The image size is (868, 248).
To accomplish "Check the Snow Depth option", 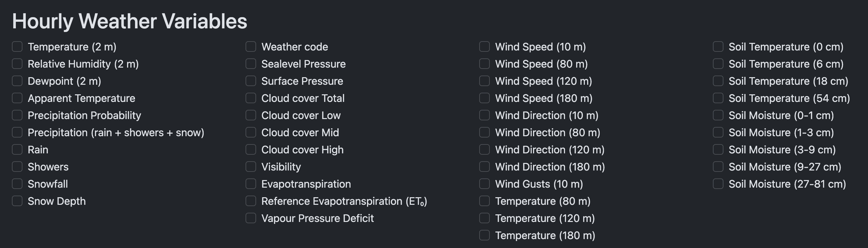I will 17,201.
